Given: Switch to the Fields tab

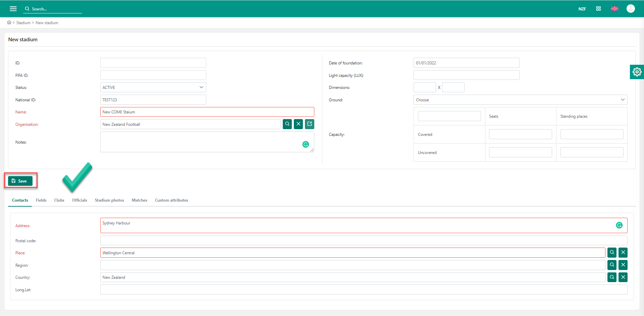Looking at the screenshot, I should click(41, 200).
